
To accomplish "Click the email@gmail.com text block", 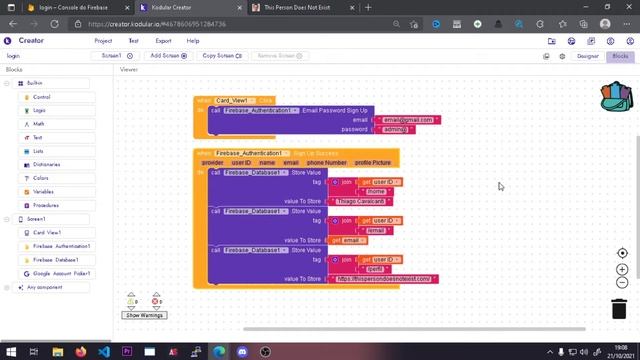I will tap(408, 120).
